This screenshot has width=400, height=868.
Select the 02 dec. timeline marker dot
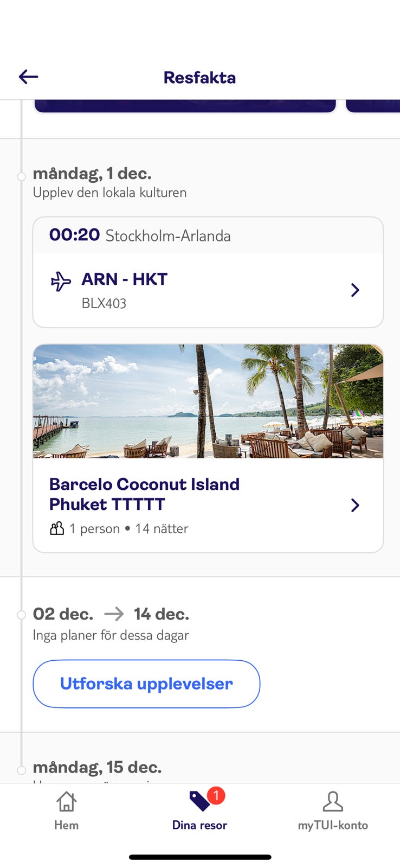[x=21, y=615]
